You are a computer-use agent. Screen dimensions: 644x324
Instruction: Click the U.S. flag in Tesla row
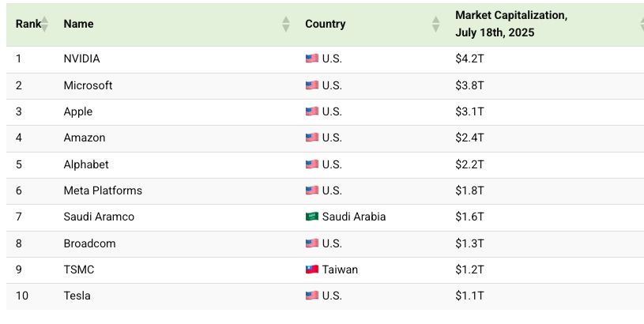coord(312,296)
